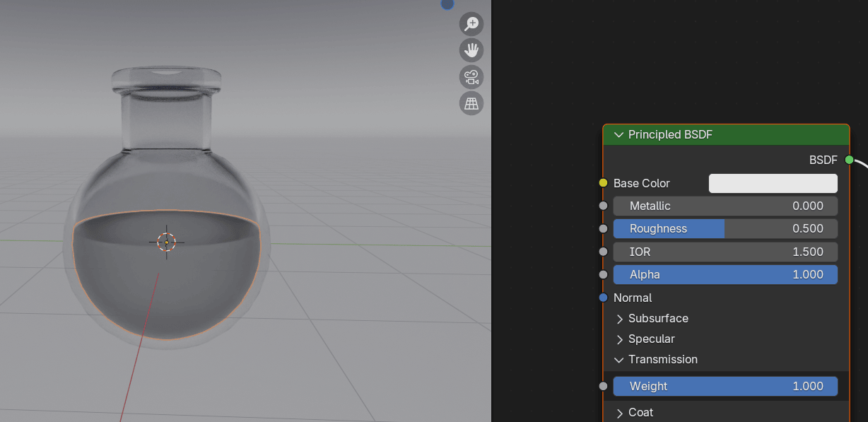
Task: Select the liquid mesh inside the flask
Action: point(167,290)
